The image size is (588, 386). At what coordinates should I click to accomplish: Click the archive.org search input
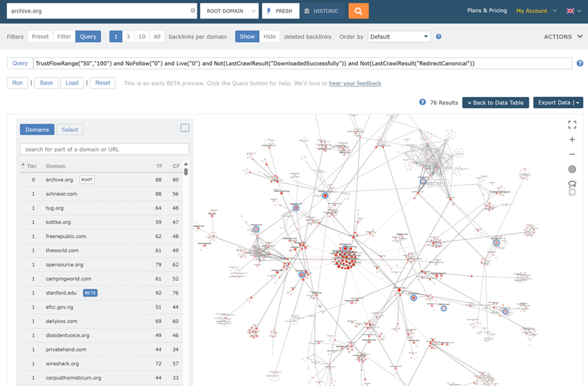point(99,11)
